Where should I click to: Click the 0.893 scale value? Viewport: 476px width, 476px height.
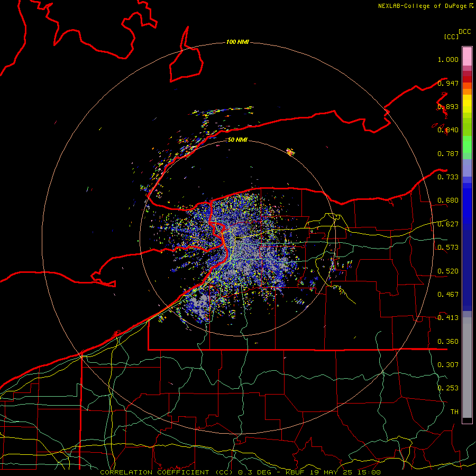click(448, 106)
